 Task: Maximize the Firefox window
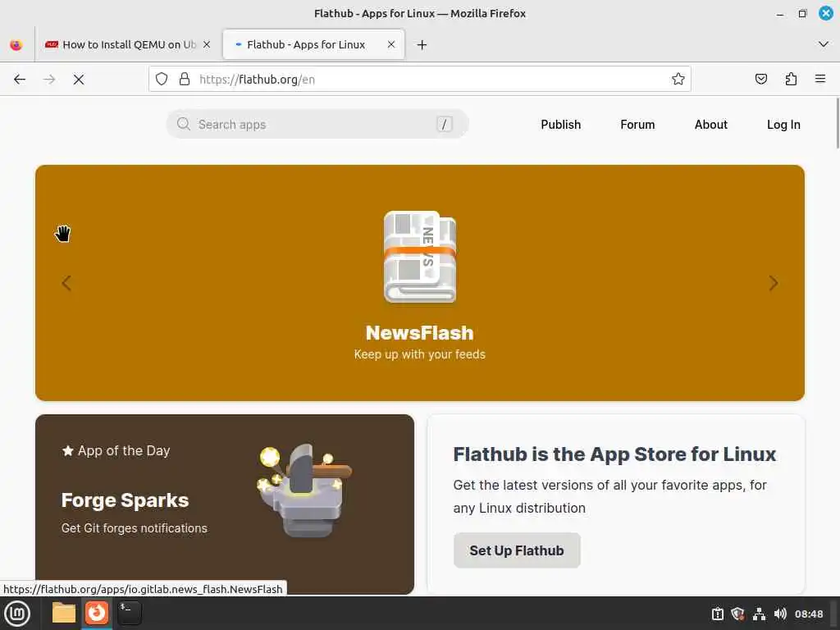tap(802, 13)
